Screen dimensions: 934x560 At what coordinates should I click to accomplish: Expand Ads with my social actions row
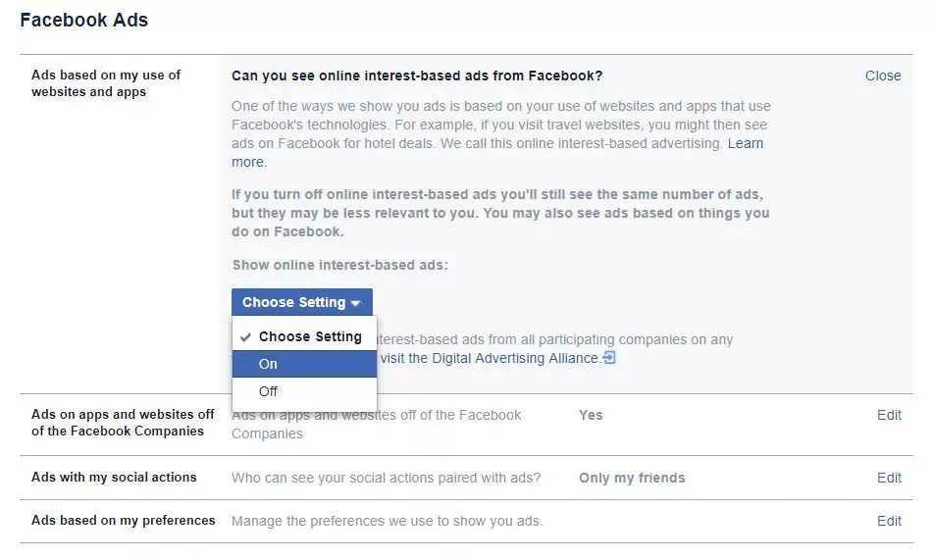[x=466, y=478]
